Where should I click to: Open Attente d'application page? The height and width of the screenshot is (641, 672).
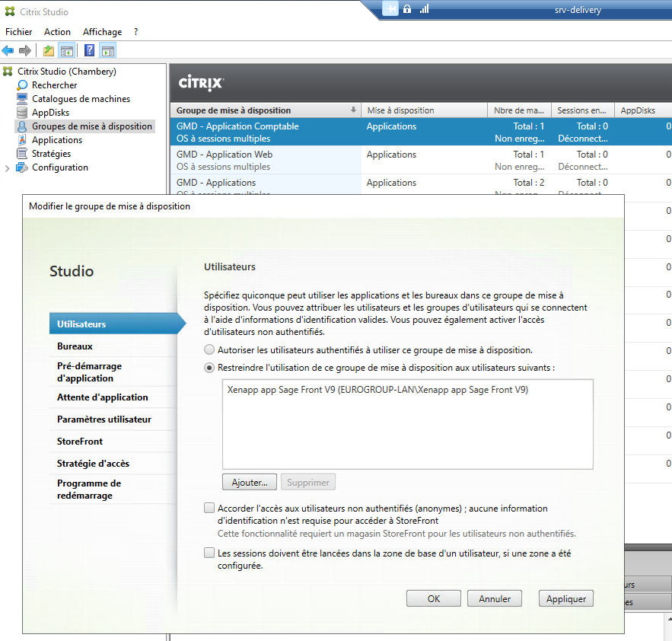(x=113, y=397)
